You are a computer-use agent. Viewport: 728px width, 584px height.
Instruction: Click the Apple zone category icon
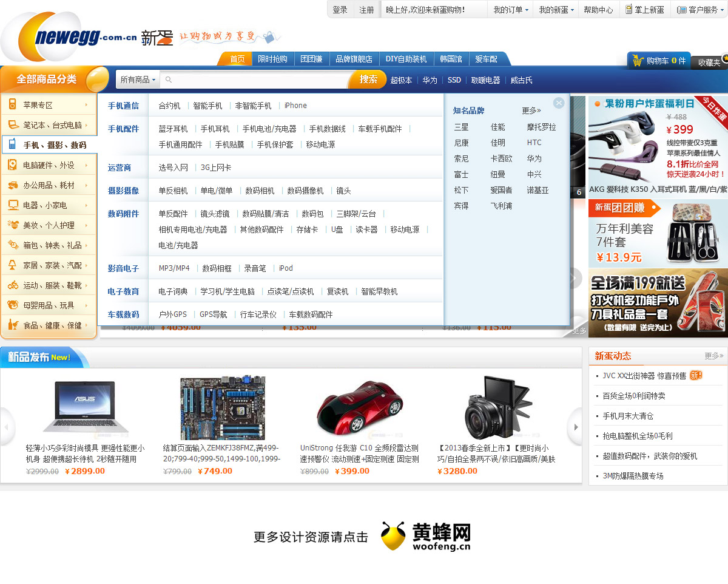(x=12, y=105)
